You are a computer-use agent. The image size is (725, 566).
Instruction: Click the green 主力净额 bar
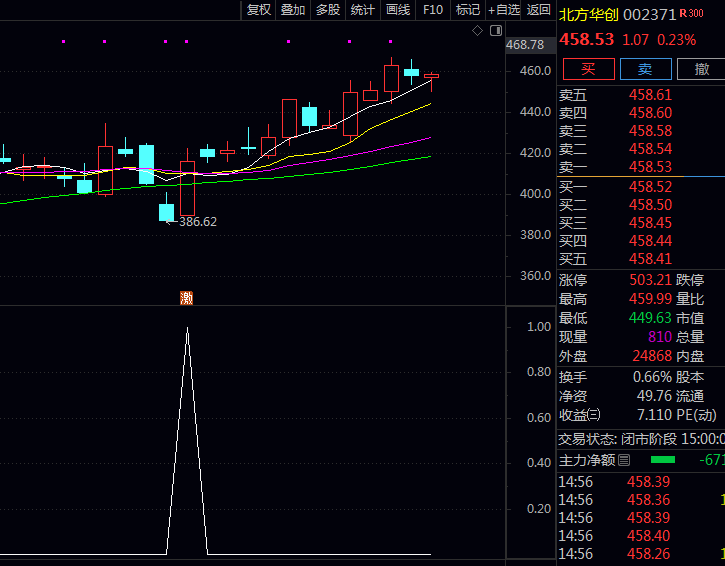(663, 460)
